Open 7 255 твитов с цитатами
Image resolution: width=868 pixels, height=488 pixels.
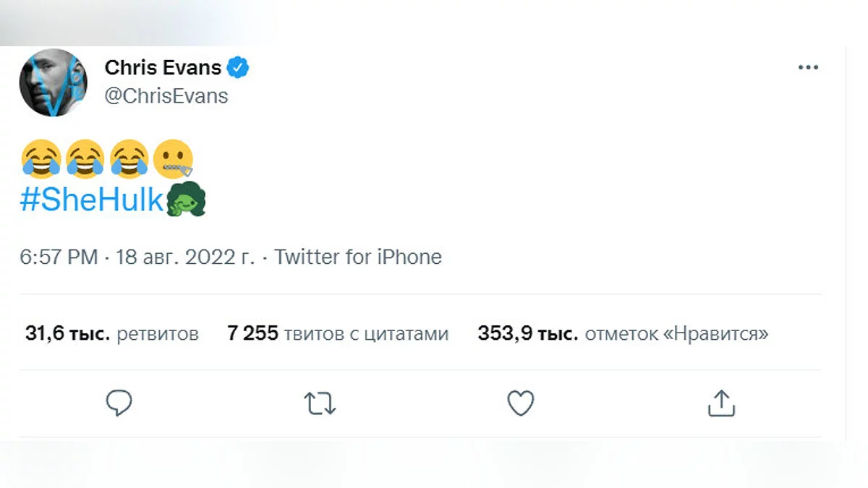338,334
